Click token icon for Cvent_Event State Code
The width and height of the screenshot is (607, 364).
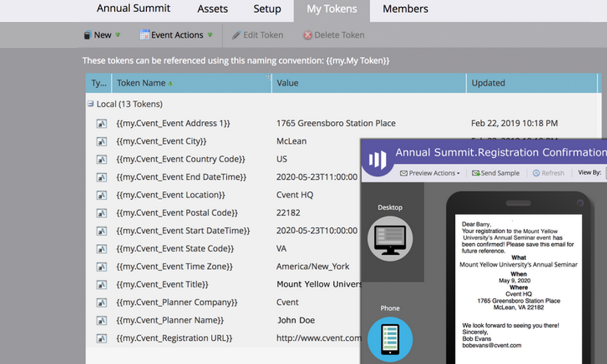(102, 249)
